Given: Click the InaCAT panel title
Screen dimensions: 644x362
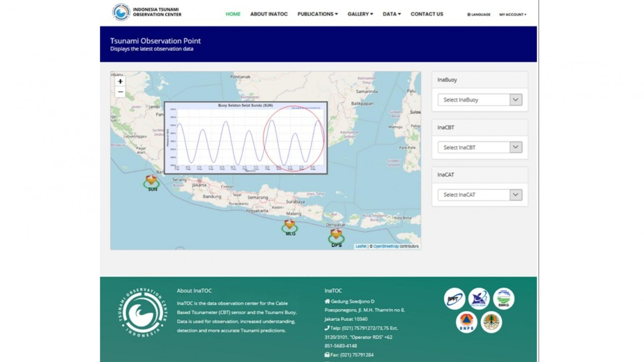Looking at the screenshot, I should [446, 175].
